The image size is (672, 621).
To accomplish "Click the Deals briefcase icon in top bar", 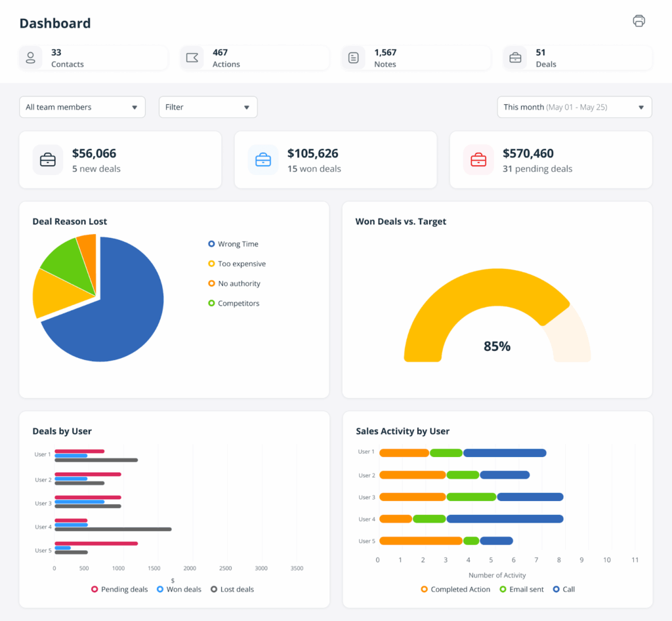I will [x=515, y=58].
